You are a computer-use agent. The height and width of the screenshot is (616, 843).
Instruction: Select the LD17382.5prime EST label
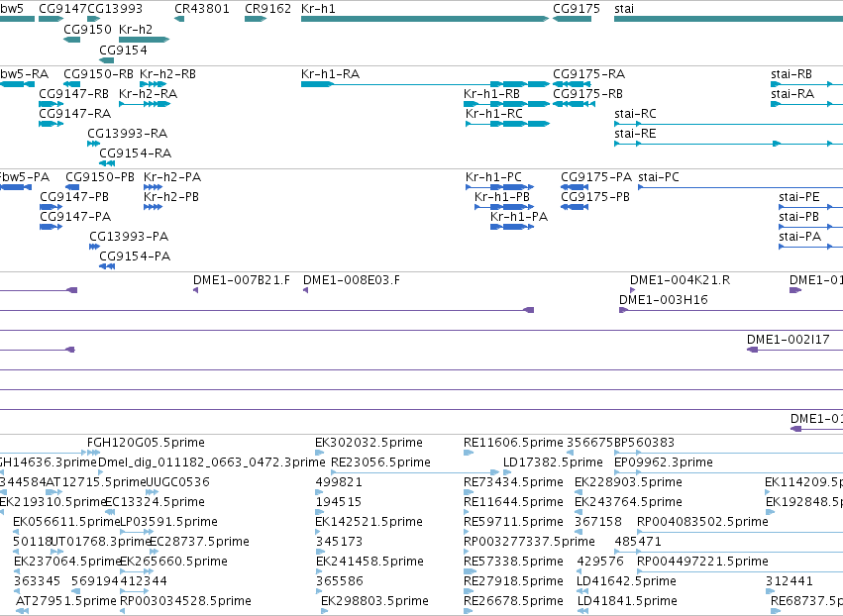[553, 462]
